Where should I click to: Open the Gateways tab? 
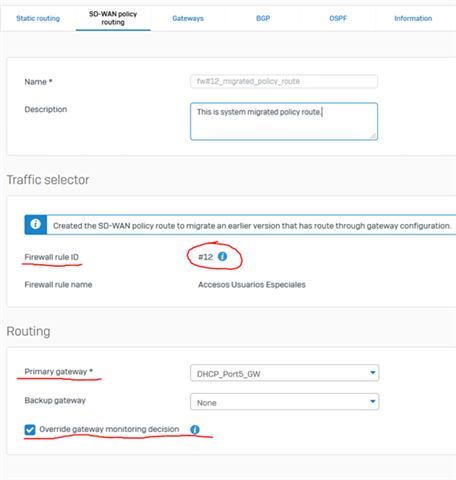pos(188,18)
